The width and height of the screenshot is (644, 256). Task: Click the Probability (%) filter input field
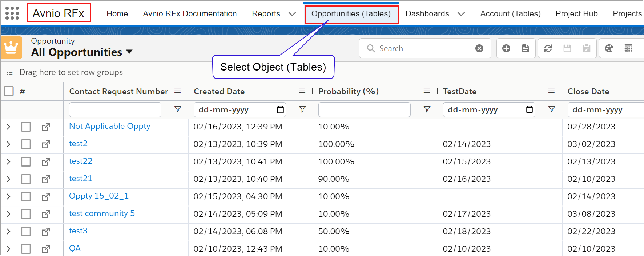[364, 109]
